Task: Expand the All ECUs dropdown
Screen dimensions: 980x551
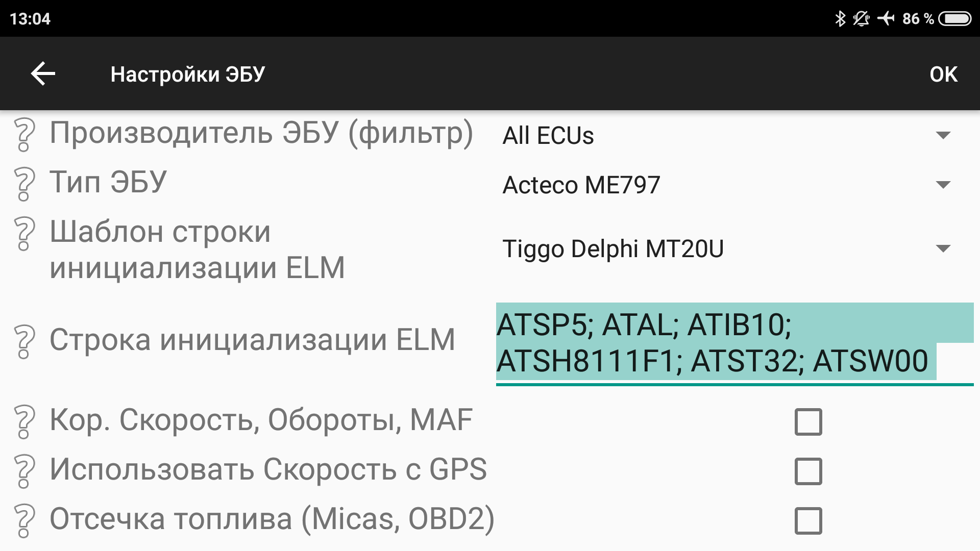Action: click(729, 135)
